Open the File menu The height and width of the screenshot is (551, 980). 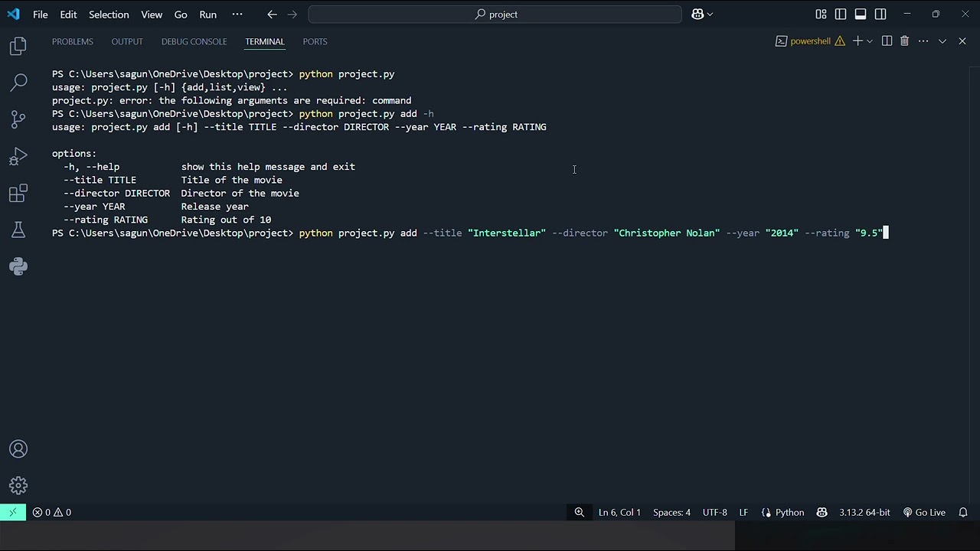(x=41, y=14)
